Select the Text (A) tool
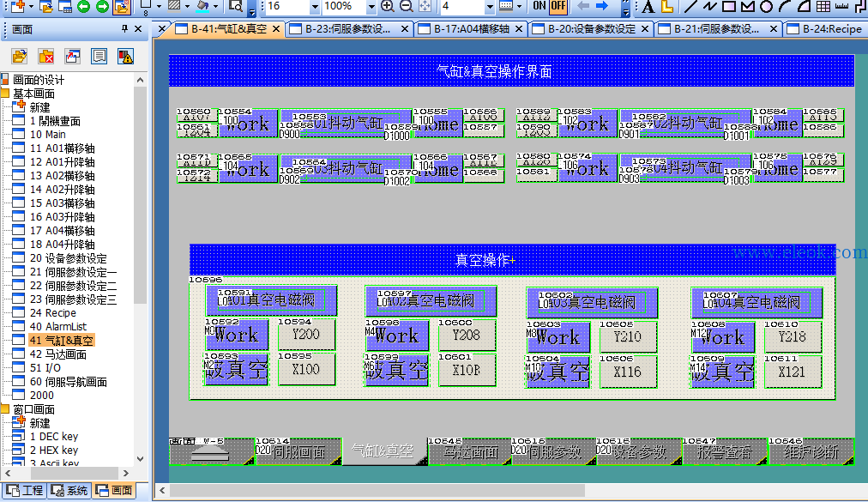The width and height of the screenshot is (868, 502). coord(648,7)
